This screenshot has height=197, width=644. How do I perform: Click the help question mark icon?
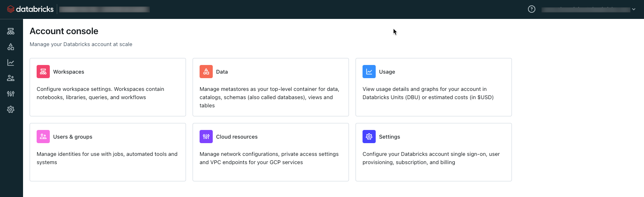coord(532,9)
